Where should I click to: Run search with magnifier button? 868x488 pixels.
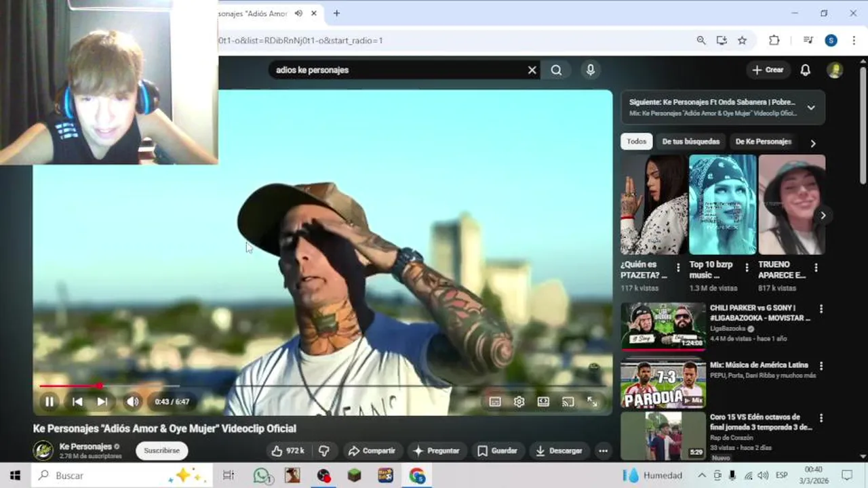[x=556, y=70]
